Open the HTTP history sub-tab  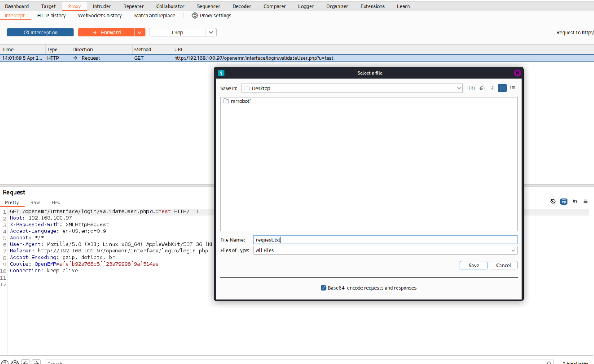click(x=51, y=16)
